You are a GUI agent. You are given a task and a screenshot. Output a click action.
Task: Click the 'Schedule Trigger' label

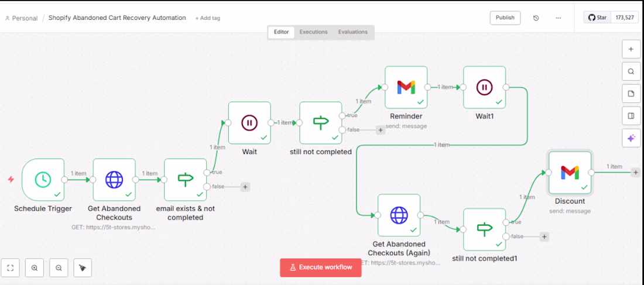click(43, 208)
